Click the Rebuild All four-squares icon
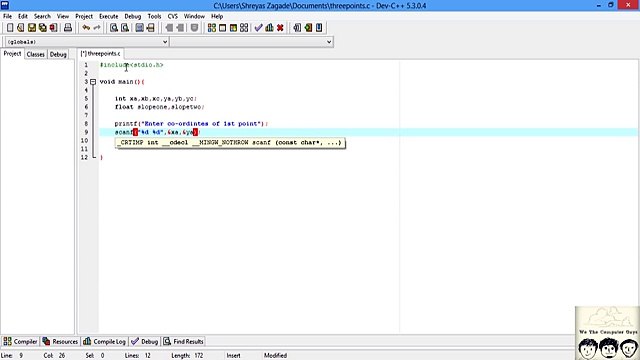This screenshot has width=640, height=360. tap(244, 28)
